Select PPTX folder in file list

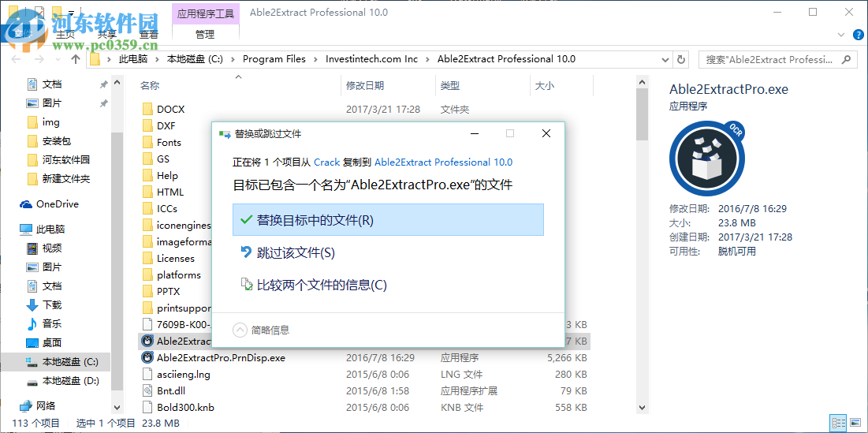pyautogui.click(x=168, y=291)
